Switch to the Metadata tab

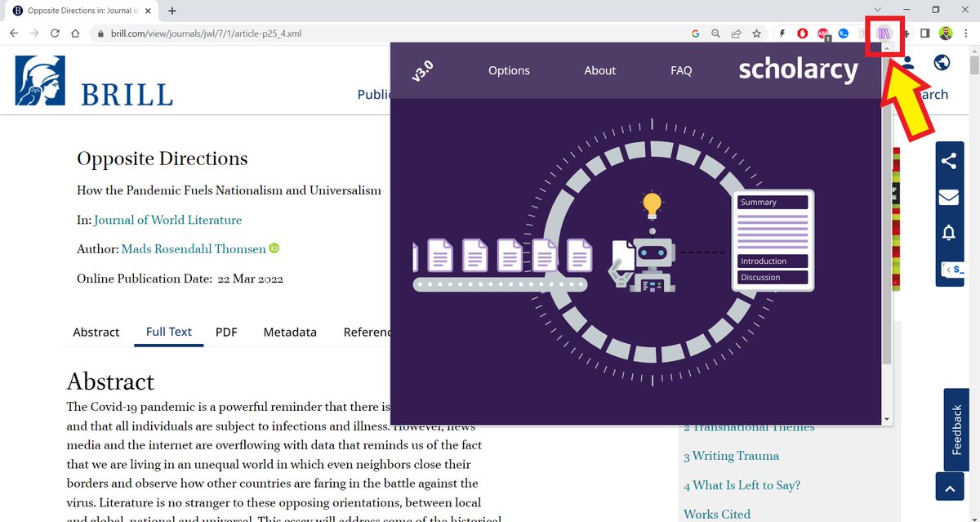[x=290, y=332]
